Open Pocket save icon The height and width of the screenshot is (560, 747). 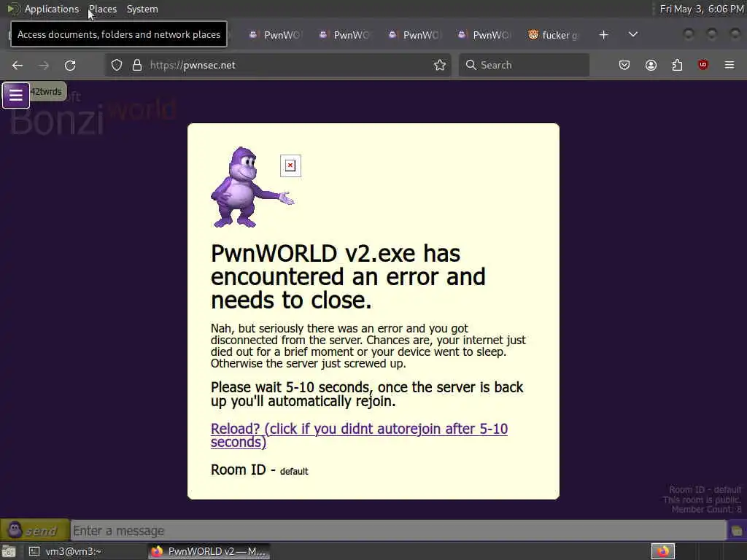pyautogui.click(x=624, y=65)
